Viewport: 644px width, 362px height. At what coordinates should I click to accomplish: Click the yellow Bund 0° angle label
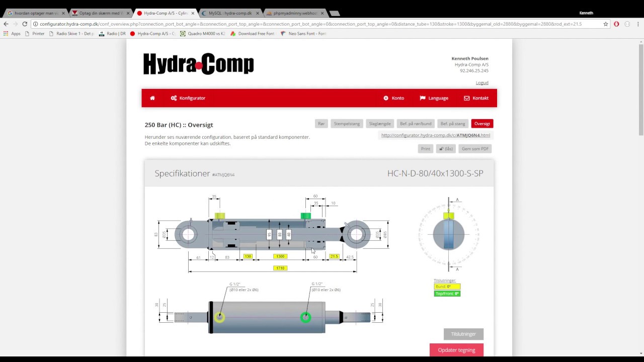pos(447,287)
